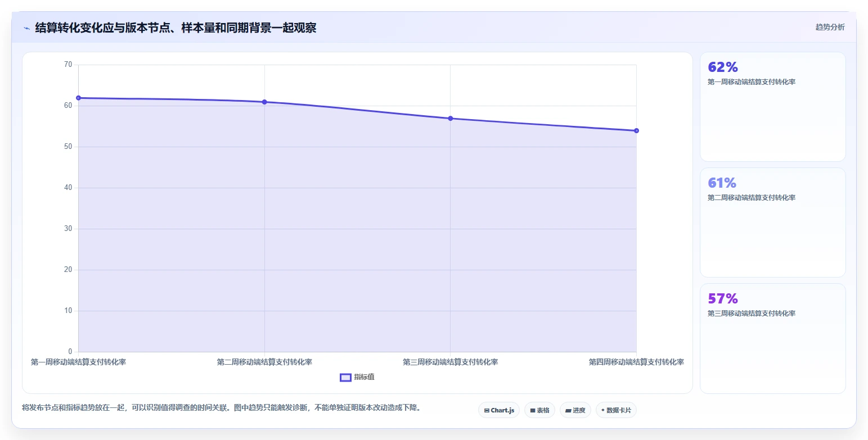The width and height of the screenshot is (868, 440).
Task: Click the Chart.js tag icon
Action: [487, 411]
